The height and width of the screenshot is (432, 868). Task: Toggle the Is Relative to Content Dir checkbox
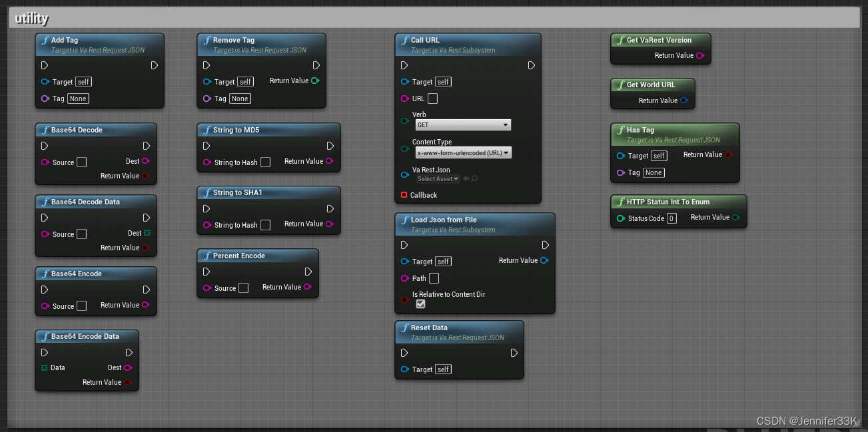pos(420,304)
